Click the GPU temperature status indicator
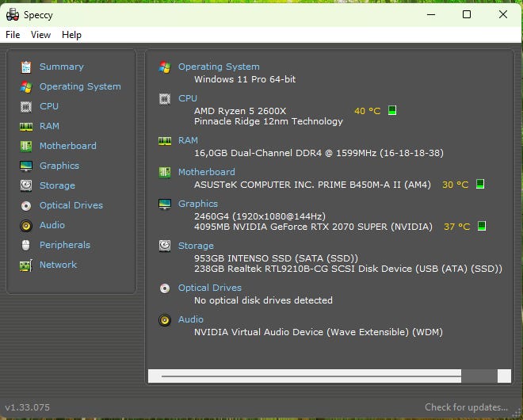 482,227
